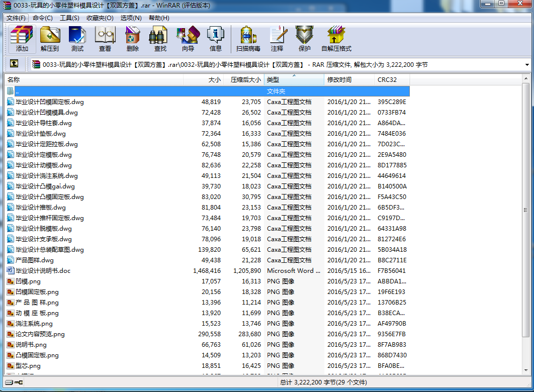Click the scrollbar up arrow in file list
The width and height of the screenshot is (534, 392).
(x=526, y=79)
